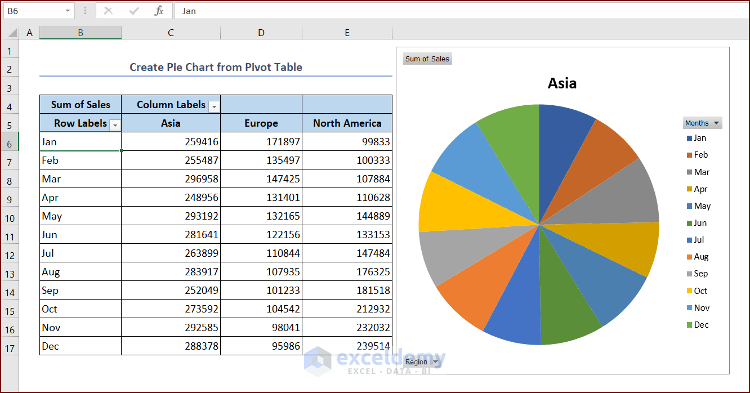Viewport: 750px width, 393px height.
Task: Select the May row label cell
Action: click(x=80, y=216)
